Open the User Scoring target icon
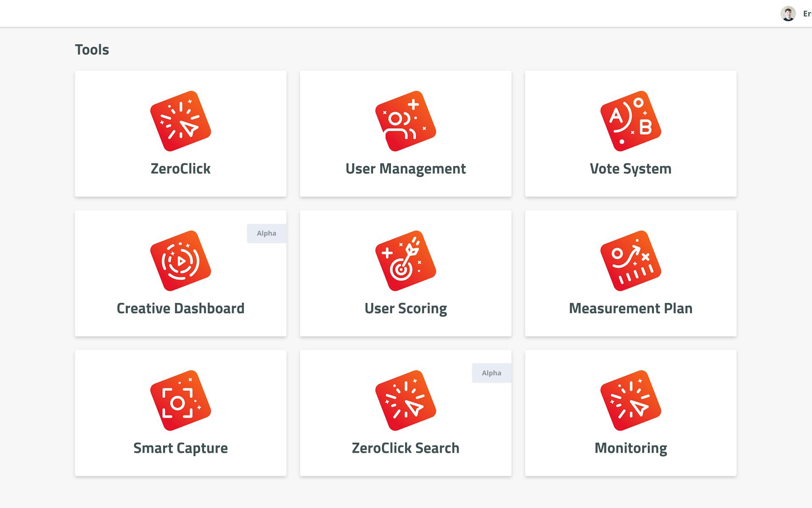The height and width of the screenshot is (508, 812). pos(406,261)
